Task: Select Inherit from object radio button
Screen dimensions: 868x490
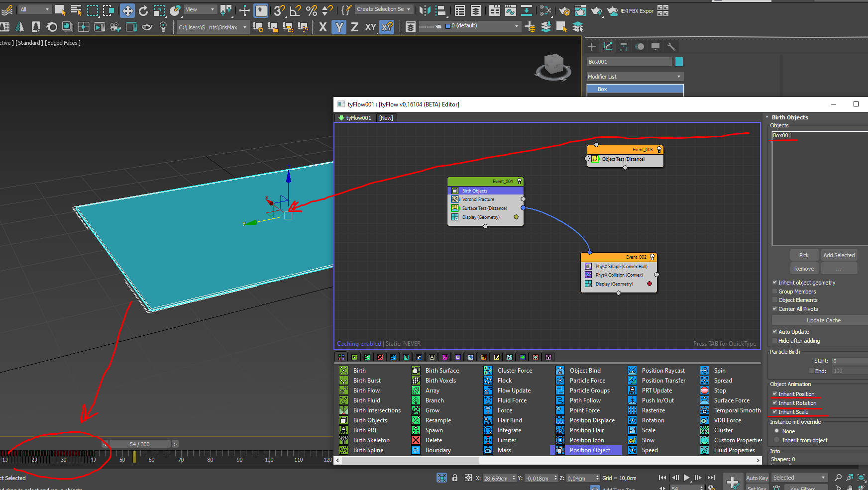Action: coord(776,440)
